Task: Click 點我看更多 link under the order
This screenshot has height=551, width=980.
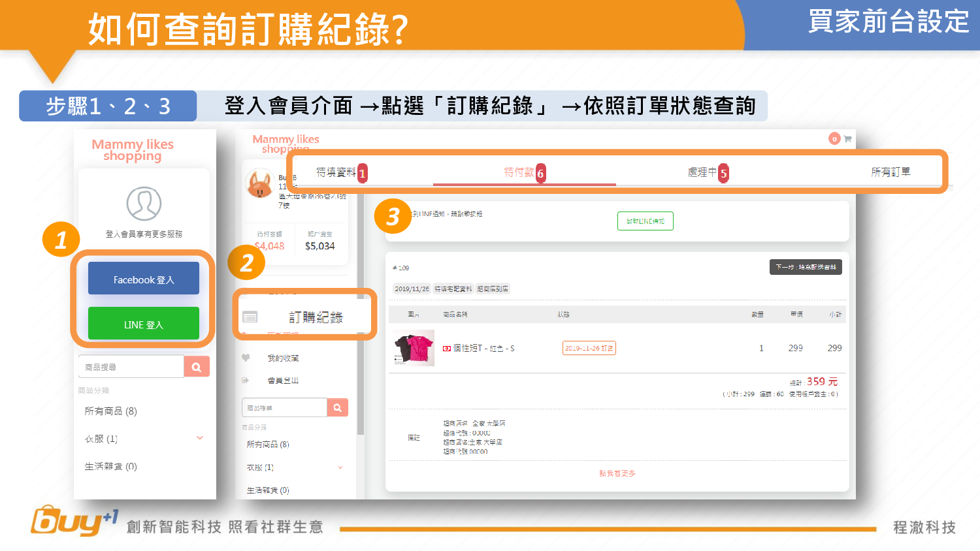Action: coord(617,473)
